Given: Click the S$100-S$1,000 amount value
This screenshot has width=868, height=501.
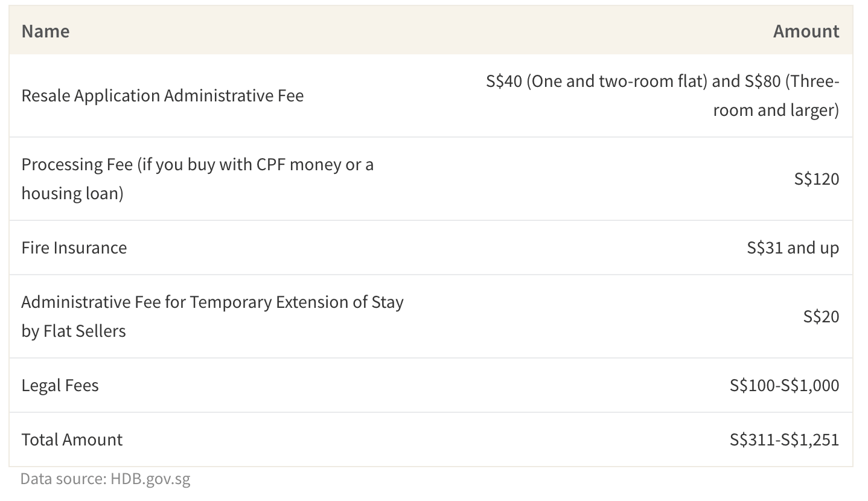Looking at the screenshot, I should pyautogui.click(x=784, y=385).
